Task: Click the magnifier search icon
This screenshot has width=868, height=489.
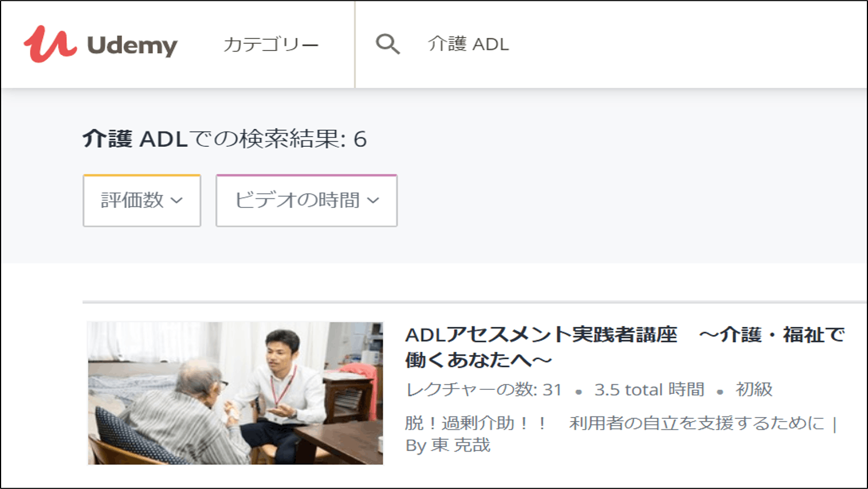Action: 388,44
